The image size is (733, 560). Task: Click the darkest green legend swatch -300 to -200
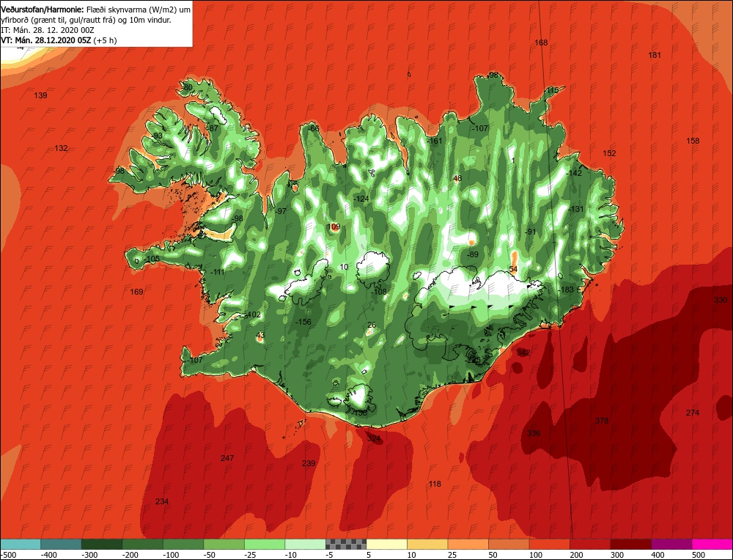pos(102,544)
